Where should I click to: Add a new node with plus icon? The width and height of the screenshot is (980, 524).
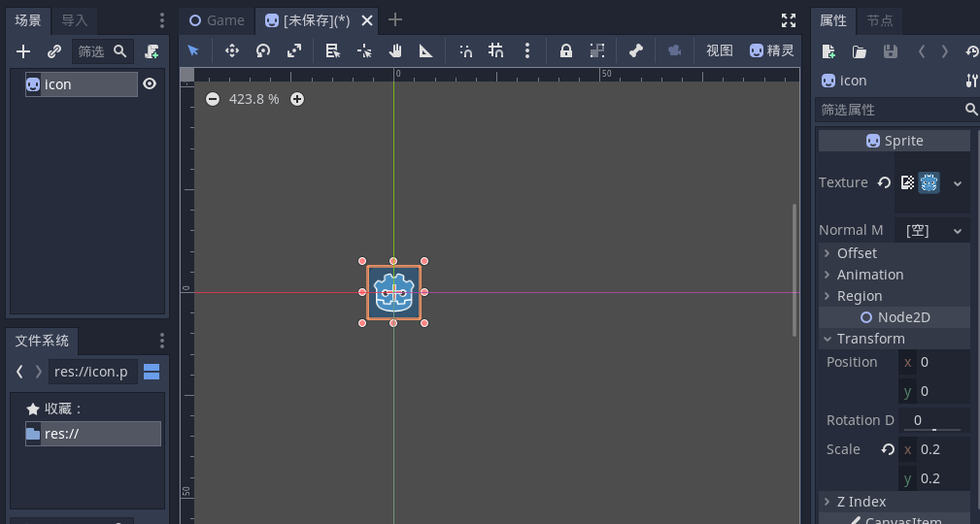click(23, 51)
